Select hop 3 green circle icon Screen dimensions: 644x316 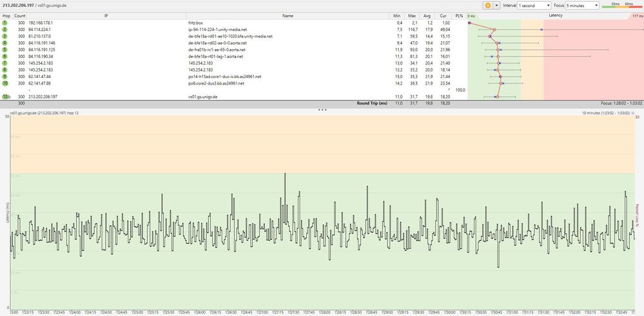[4, 36]
